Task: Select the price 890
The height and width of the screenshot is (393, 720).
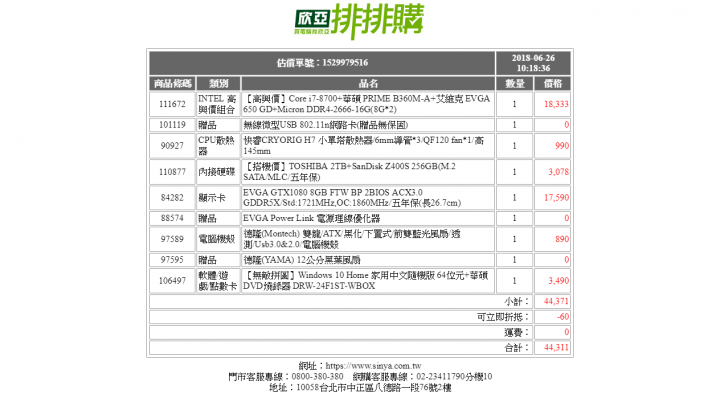Action: pos(562,239)
